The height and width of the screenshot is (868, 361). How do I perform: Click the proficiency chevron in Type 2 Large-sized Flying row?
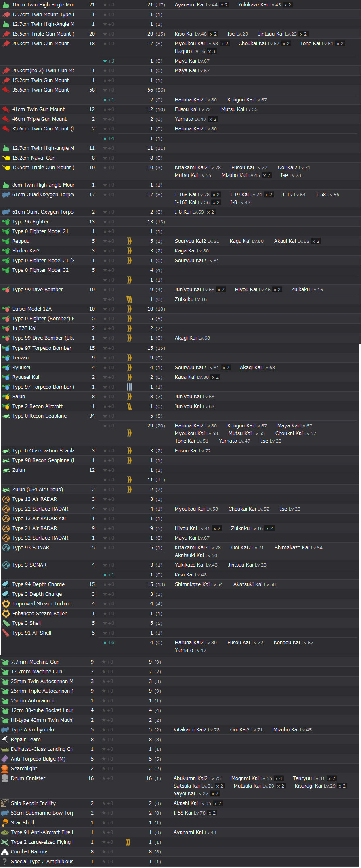pos(128,842)
